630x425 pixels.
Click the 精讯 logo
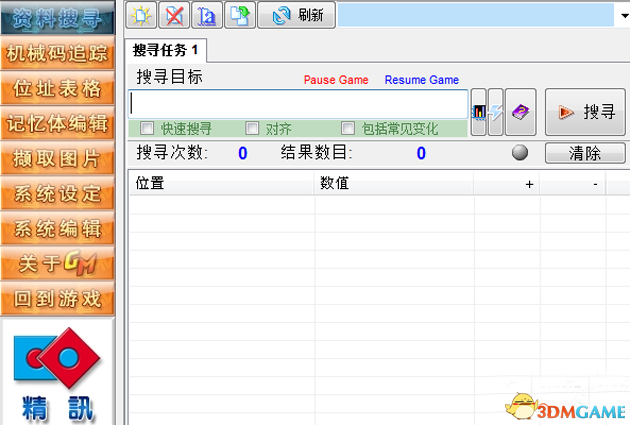pyautogui.click(x=57, y=373)
